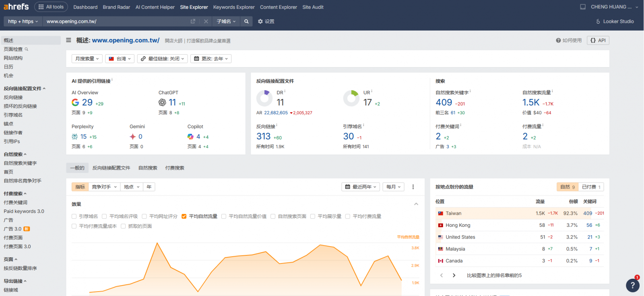Screen dimensions: 644x296
Task: Open Keywords Explorer in top navigation
Action: click(x=234, y=7)
